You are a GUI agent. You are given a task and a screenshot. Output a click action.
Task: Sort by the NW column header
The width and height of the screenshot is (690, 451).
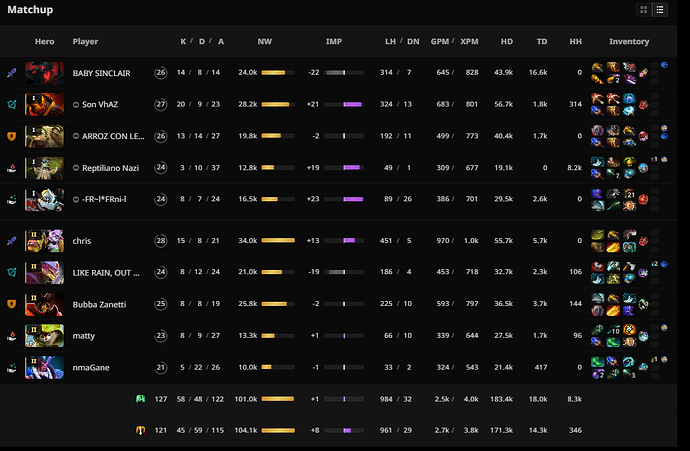coord(264,41)
